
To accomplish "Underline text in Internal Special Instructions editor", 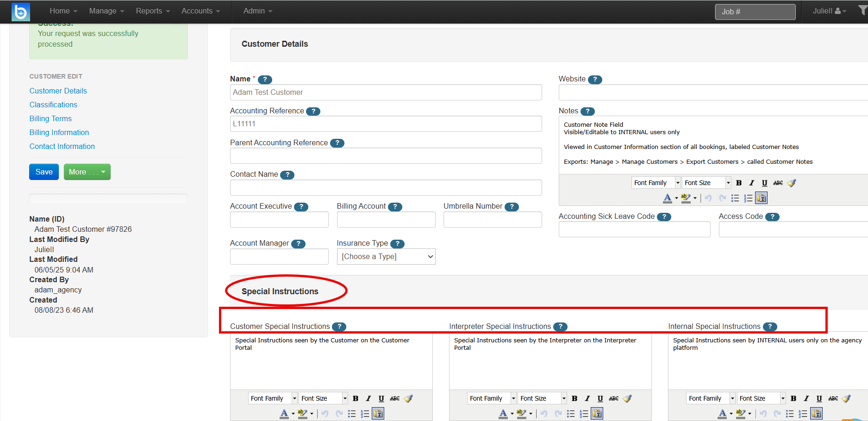I will [x=819, y=398].
